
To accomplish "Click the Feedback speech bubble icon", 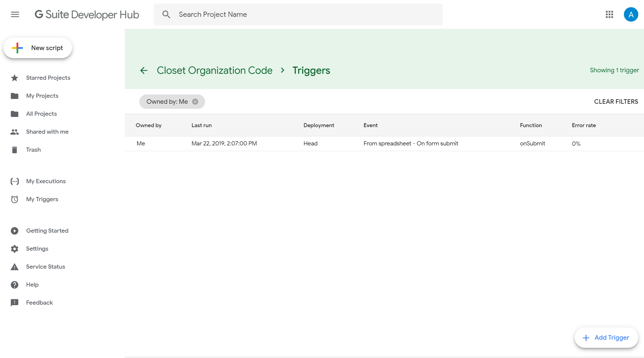I will click(x=14, y=303).
